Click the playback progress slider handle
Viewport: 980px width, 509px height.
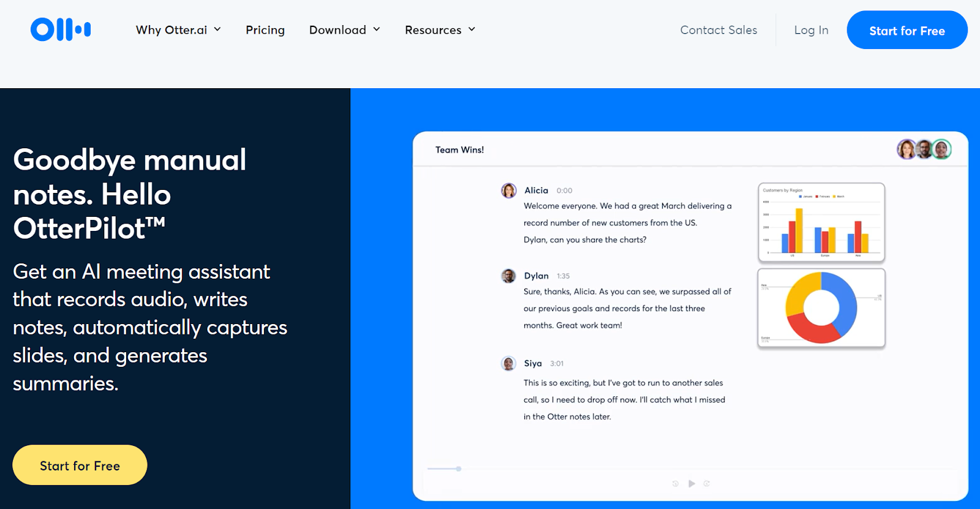(458, 469)
